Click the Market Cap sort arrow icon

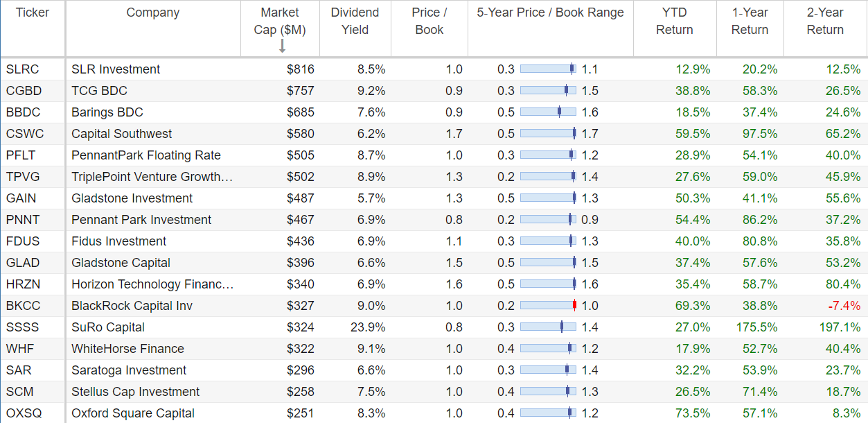pyautogui.click(x=282, y=46)
